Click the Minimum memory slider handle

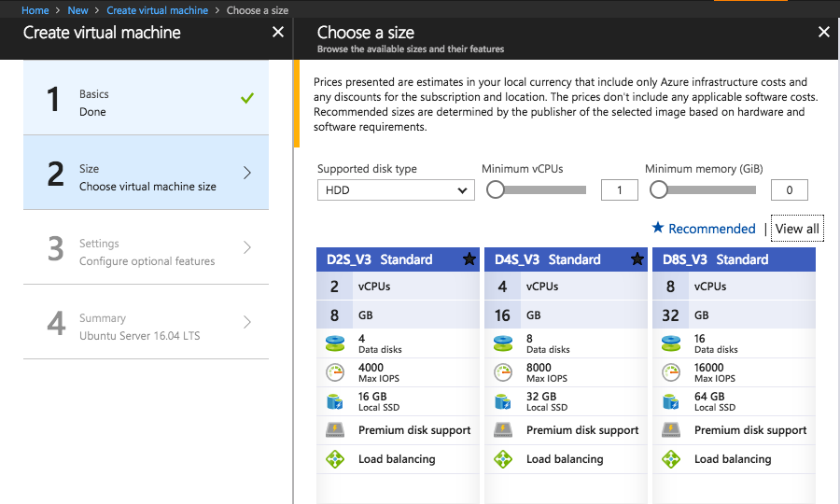click(x=659, y=190)
